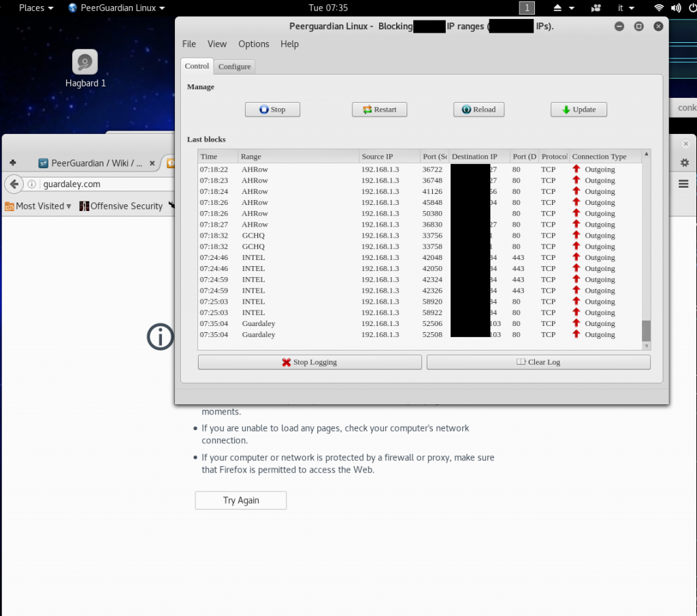Select the INTEL row with source port 58922
Image resolution: width=697 pixels, height=616 pixels.
(419, 313)
